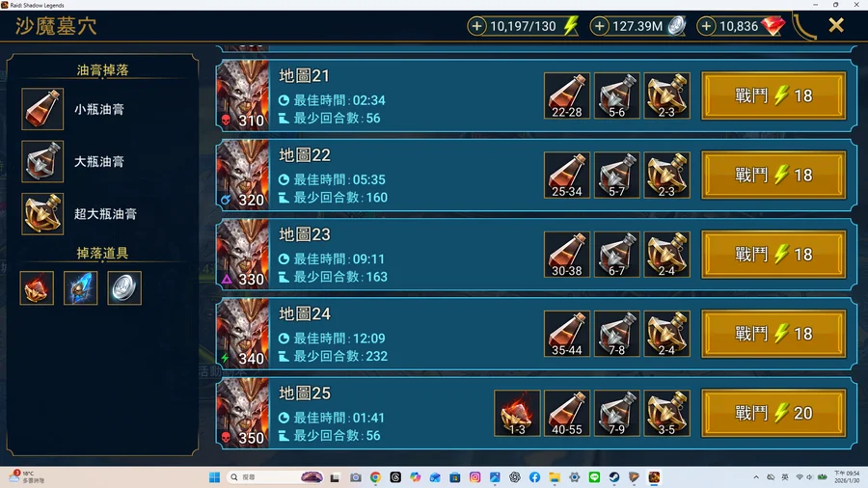Screen dimensions: 868x488
Task: Click the 小瓶油膏 small potion icon
Action: coord(42,109)
